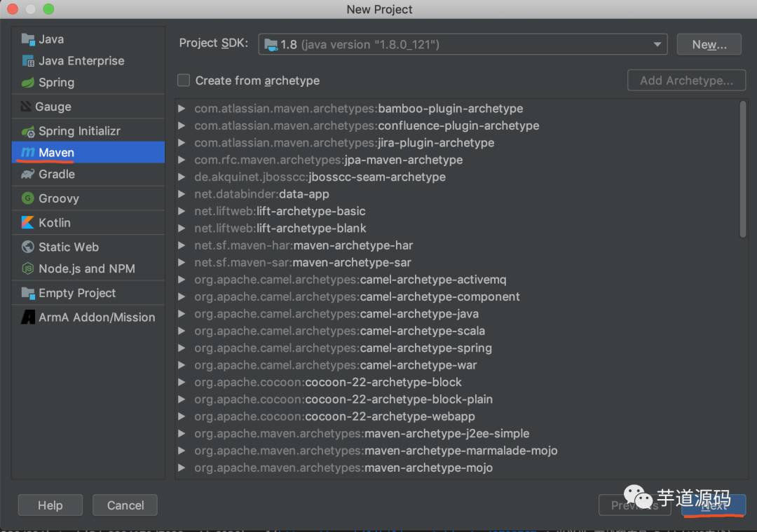The image size is (757, 532).
Task: Expand jira-plugin-archetype entry
Action: tap(182, 143)
